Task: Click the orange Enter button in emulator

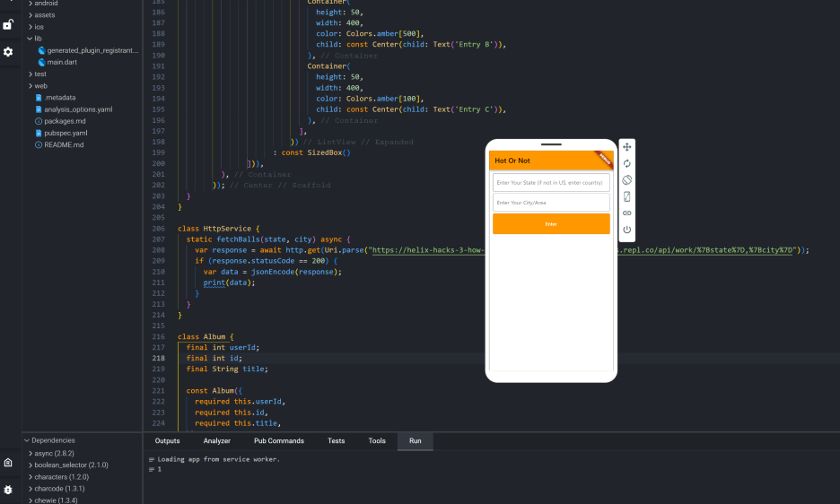Action: [x=551, y=224]
